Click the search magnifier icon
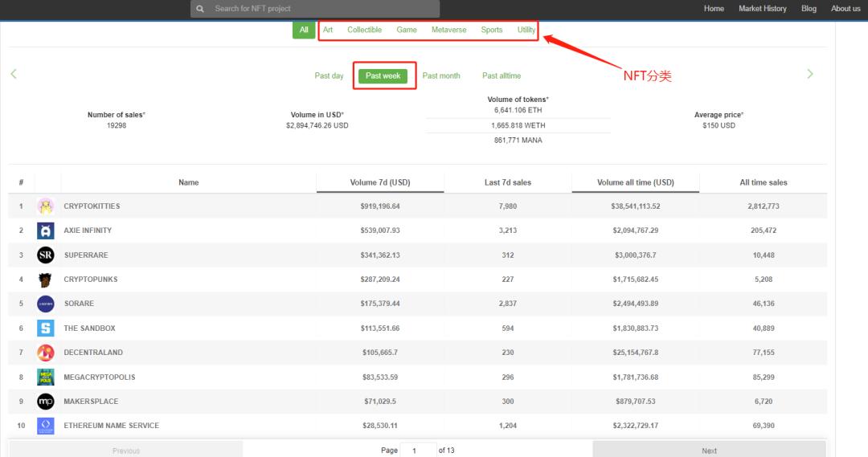868x457 pixels. pos(200,9)
